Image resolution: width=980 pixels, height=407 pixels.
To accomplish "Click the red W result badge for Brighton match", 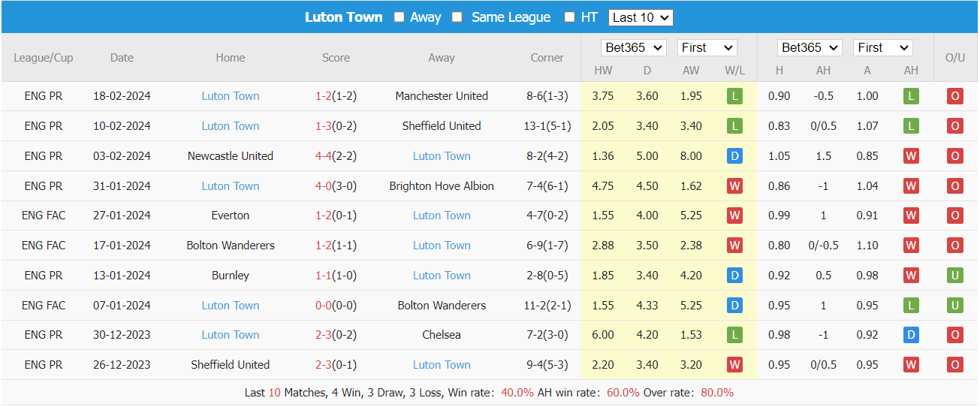I will (734, 186).
